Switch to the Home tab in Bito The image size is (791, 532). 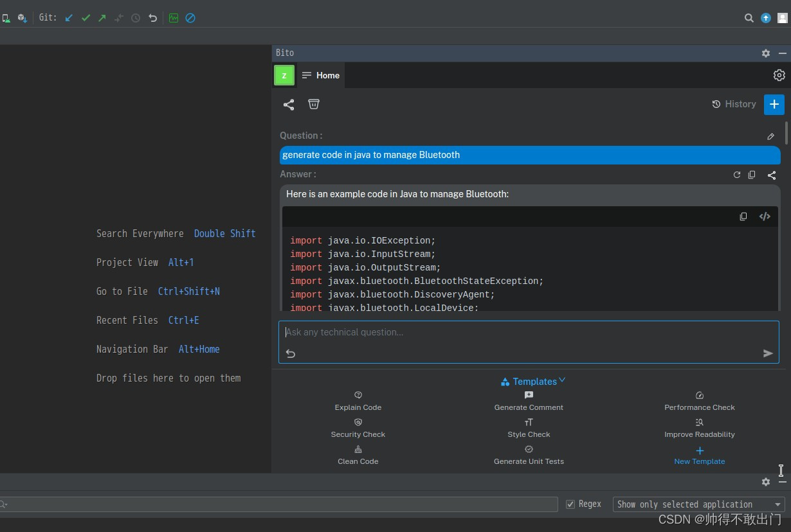[321, 75]
